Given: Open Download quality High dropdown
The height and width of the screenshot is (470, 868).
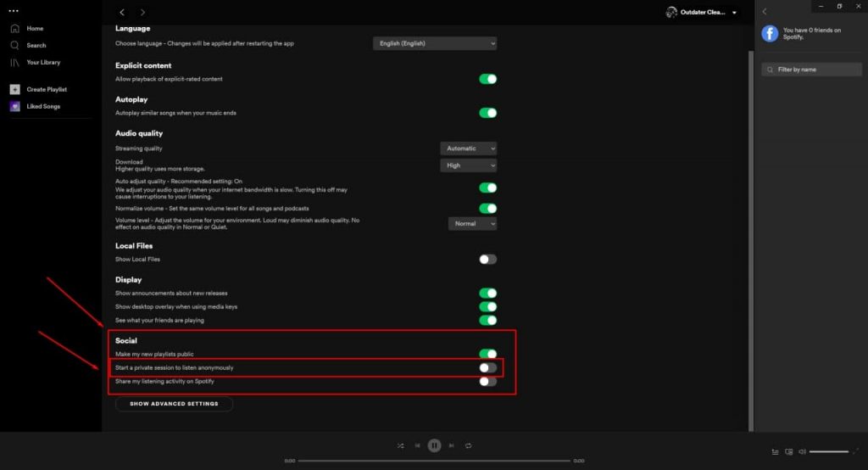Looking at the screenshot, I should pyautogui.click(x=468, y=165).
